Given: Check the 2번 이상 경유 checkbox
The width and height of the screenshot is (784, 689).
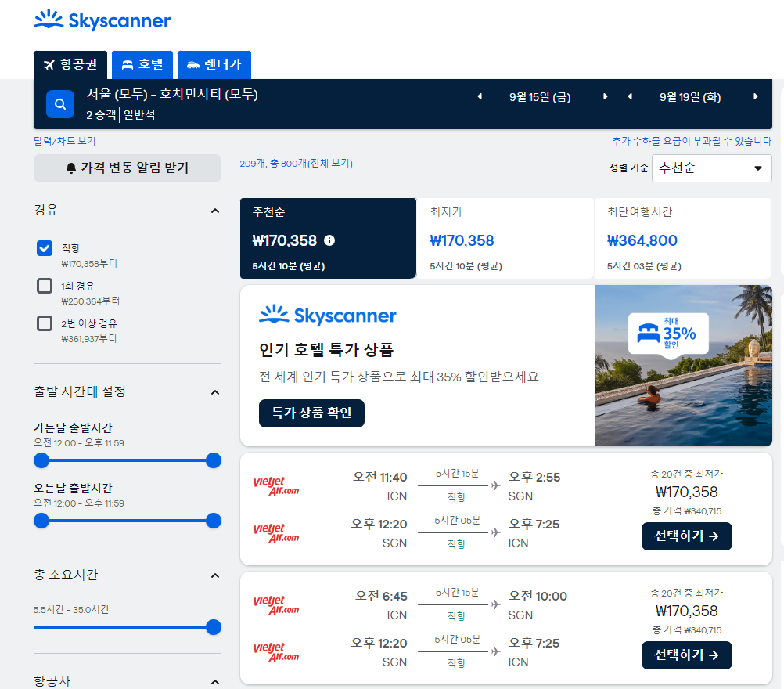Looking at the screenshot, I should (45, 323).
